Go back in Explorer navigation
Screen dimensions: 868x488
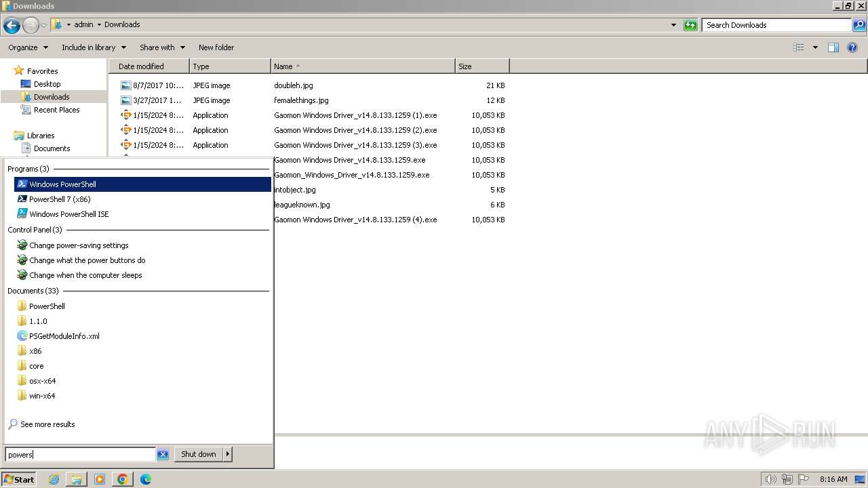pos(12,26)
